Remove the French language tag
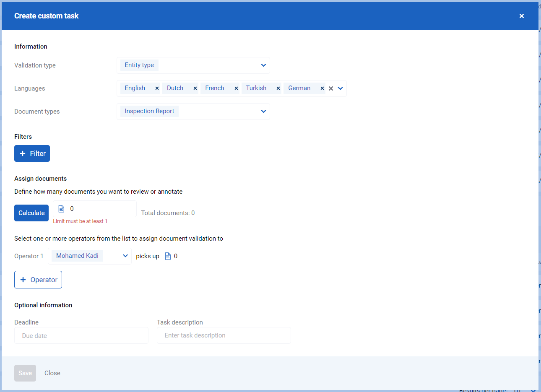Viewport: 541px width, 392px height. coord(236,88)
